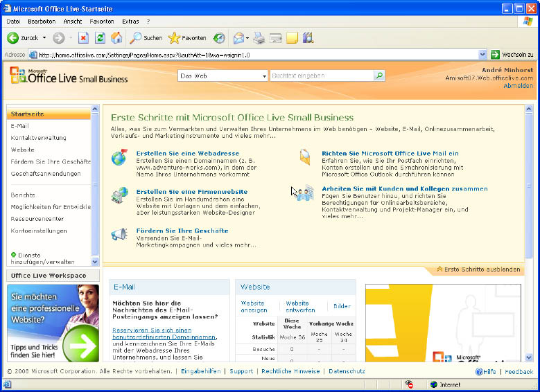Open Datenschutz footer link
540x392 pixels.
tap(347, 371)
